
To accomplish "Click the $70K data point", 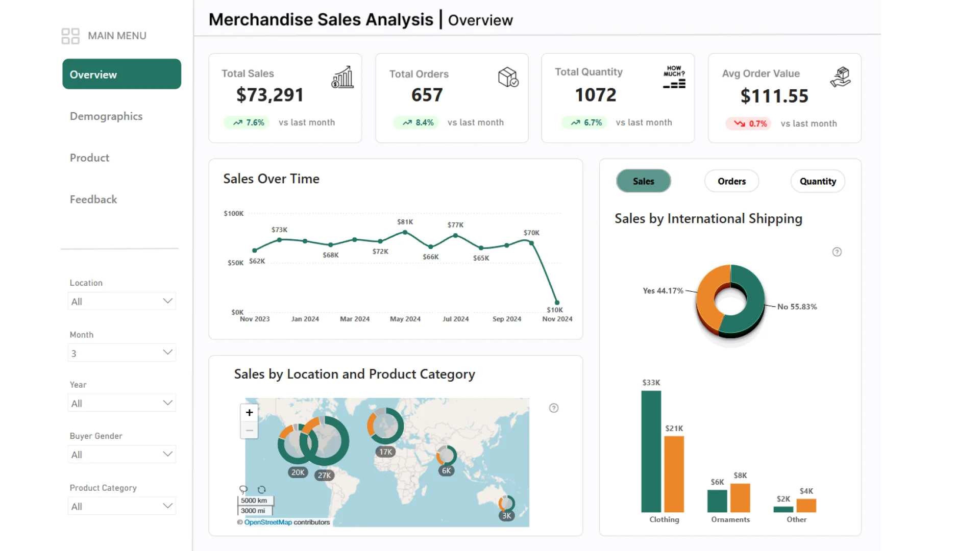I will (x=531, y=243).
